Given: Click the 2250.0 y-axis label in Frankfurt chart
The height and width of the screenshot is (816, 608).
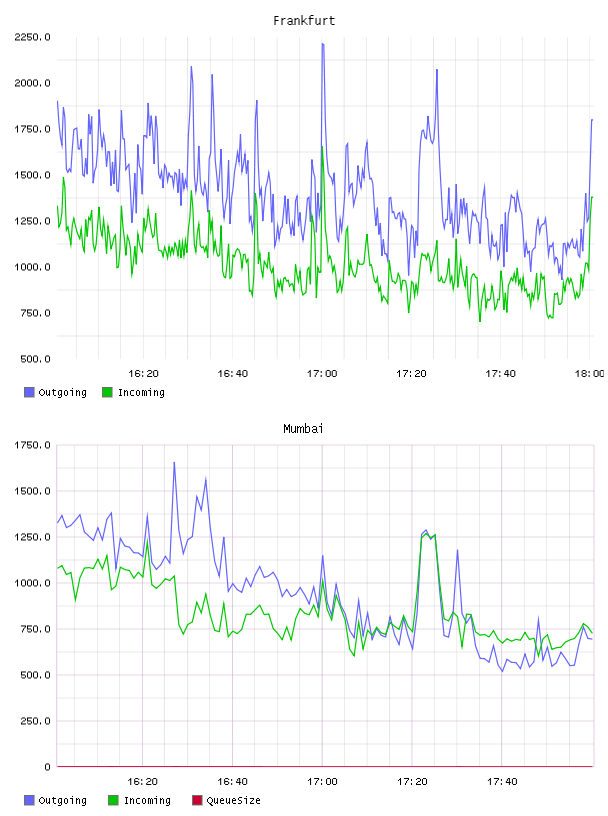Looking at the screenshot, I should (32, 37).
